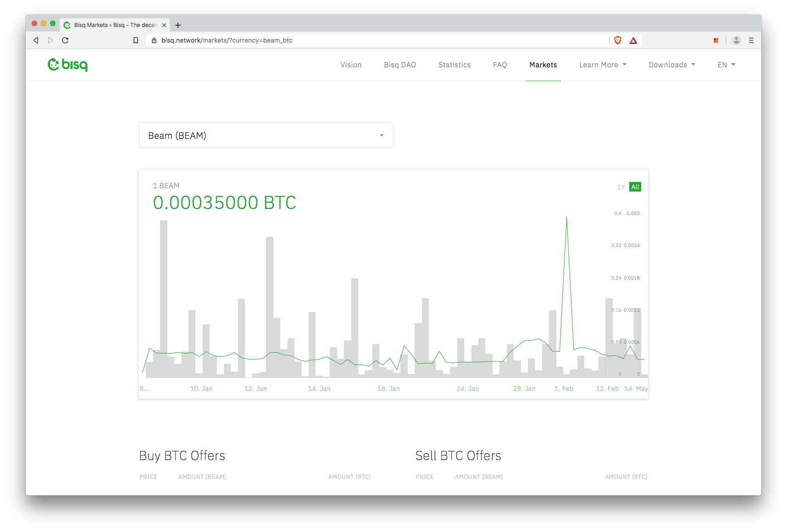The height and width of the screenshot is (532, 787).
Task: Click the address bar URL
Action: coord(227,40)
